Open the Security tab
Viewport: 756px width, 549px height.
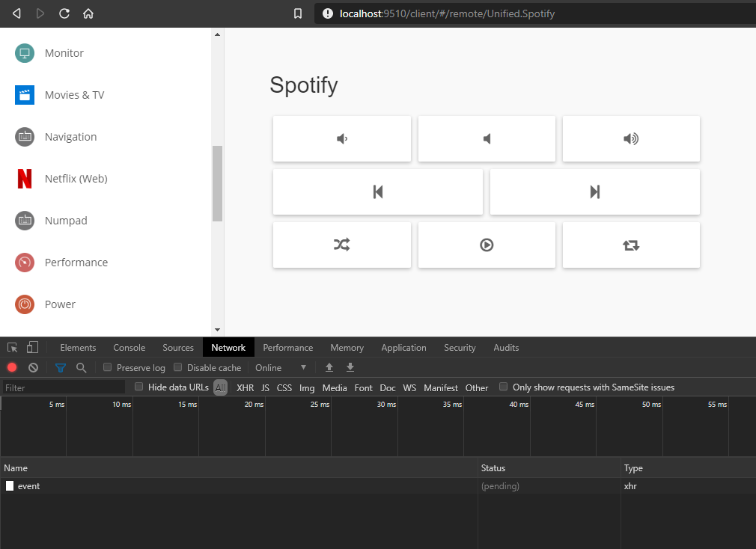460,347
